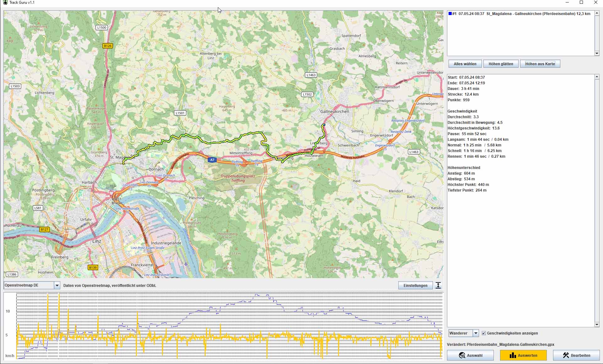Click Höhen glätten button
The image size is (603, 364).
tap(501, 64)
